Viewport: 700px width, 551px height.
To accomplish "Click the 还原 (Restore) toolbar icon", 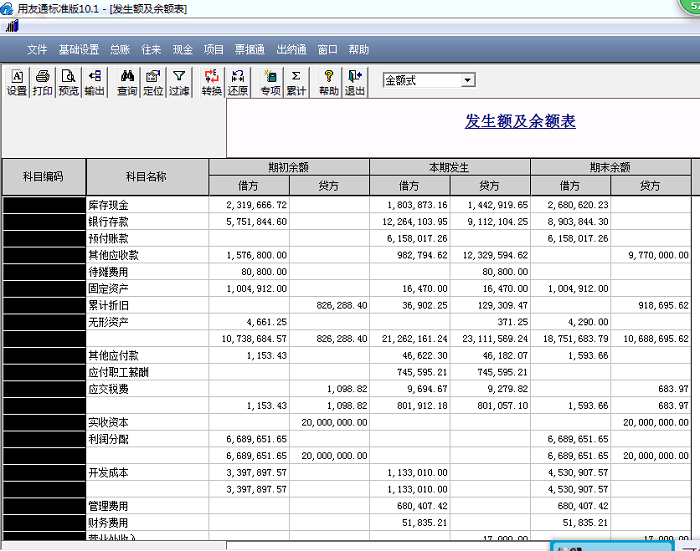I will pos(238,82).
